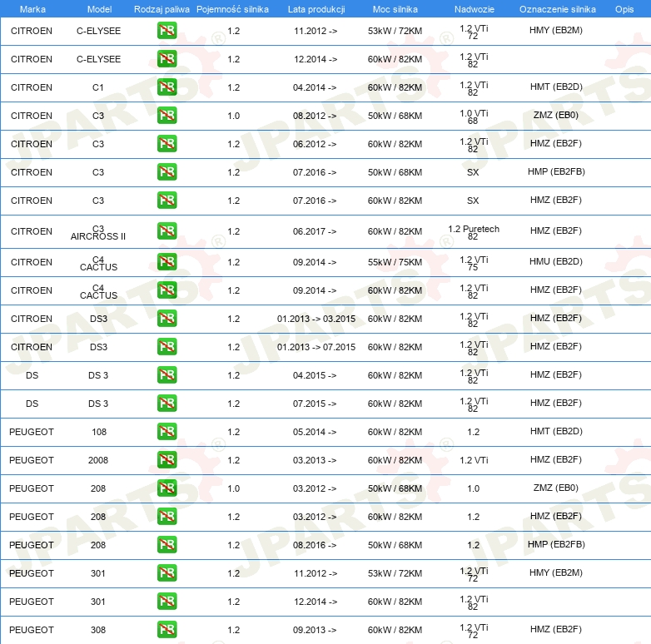Select the production date '04.2014 ->'

[x=315, y=87]
